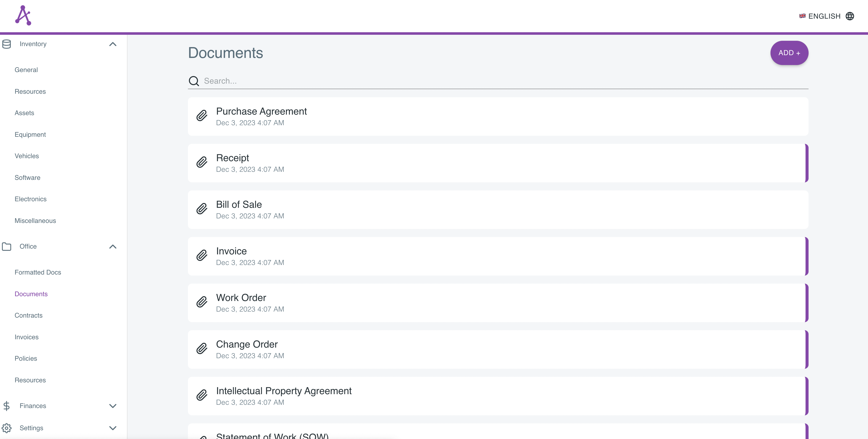Click the Office folder icon in sidebar

[x=6, y=247]
